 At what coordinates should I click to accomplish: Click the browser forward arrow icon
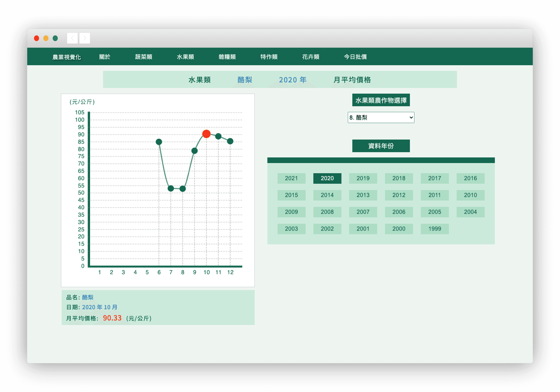tap(85, 38)
